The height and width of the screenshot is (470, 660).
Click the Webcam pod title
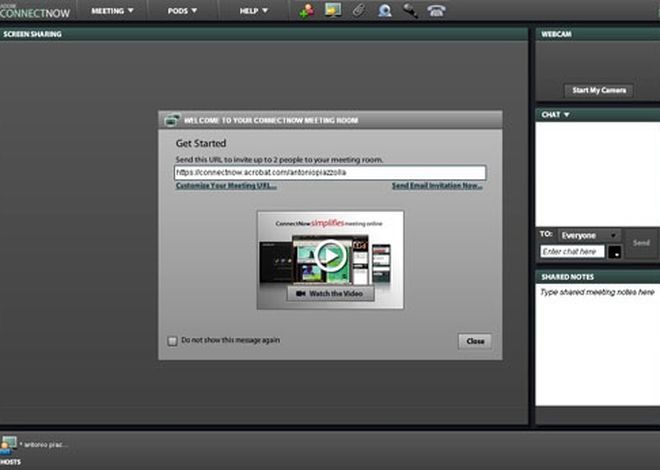(x=556, y=34)
